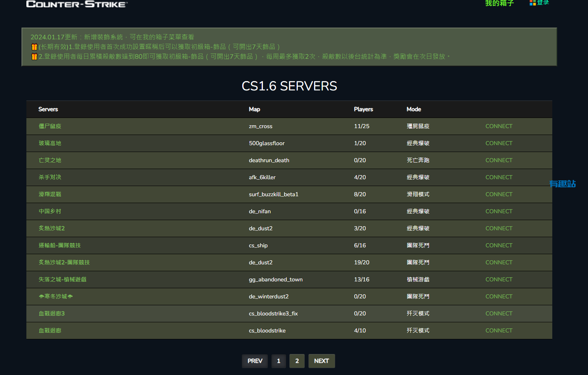Connect to the de_dust2 server with 19/20 players

pyautogui.click(x=499, y=262)
